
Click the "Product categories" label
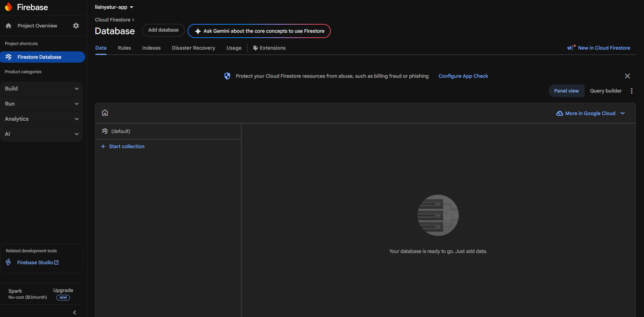click(x=23, y=72)
